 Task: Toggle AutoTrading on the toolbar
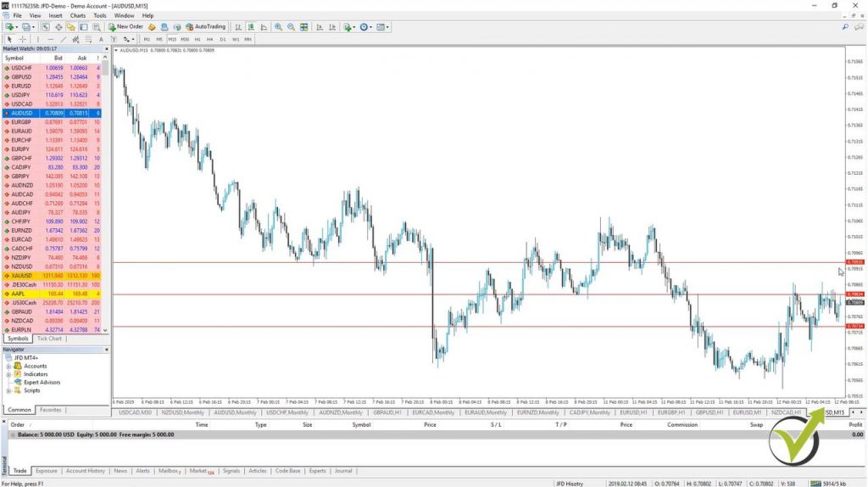click(204, 27)
